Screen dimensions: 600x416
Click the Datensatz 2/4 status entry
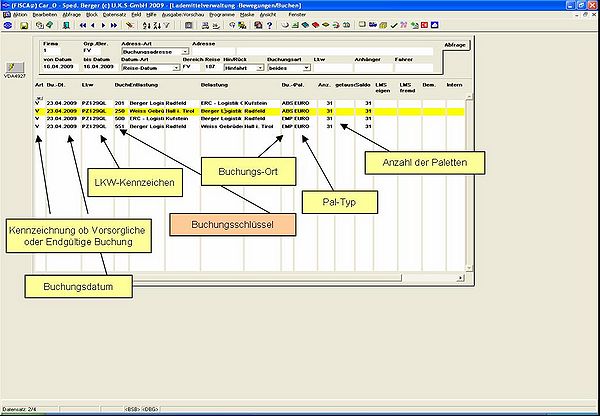(18, 409)
